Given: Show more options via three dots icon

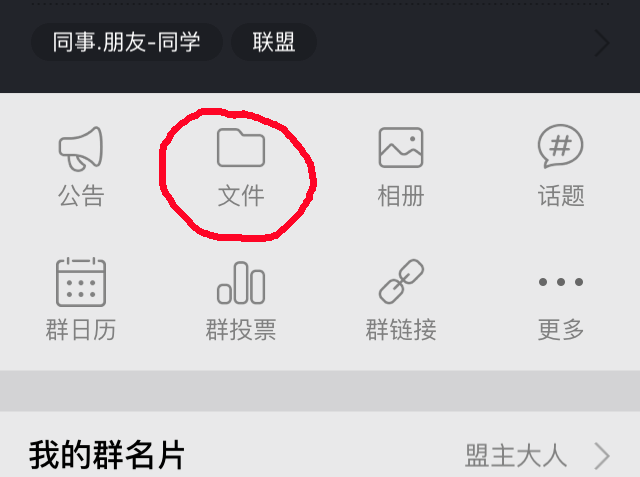Looking at the screenshot, I should (x=561, y=282).
